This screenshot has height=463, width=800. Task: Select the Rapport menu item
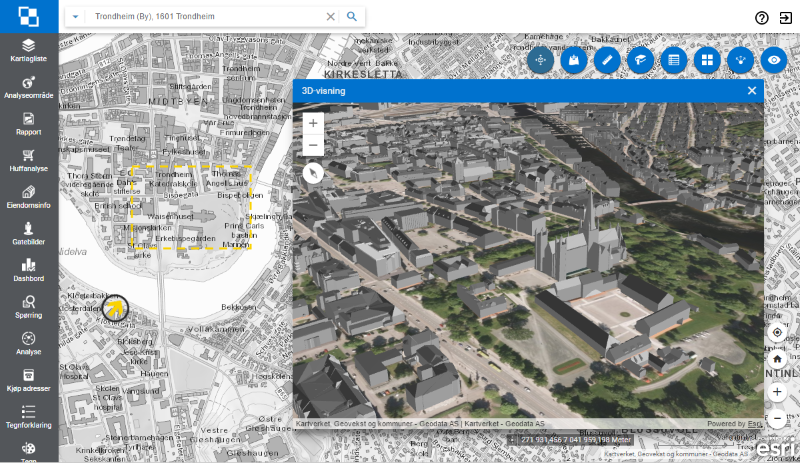point(29,122)
